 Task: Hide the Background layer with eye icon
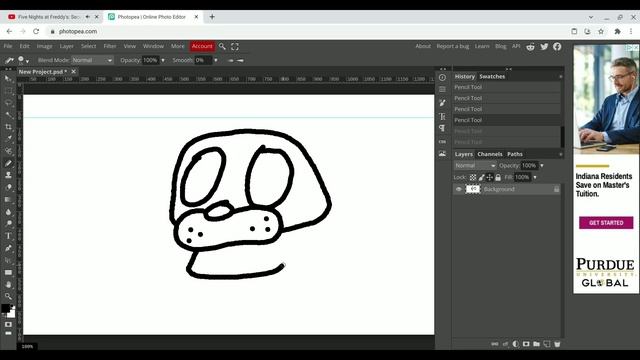(x=458, y=189)
